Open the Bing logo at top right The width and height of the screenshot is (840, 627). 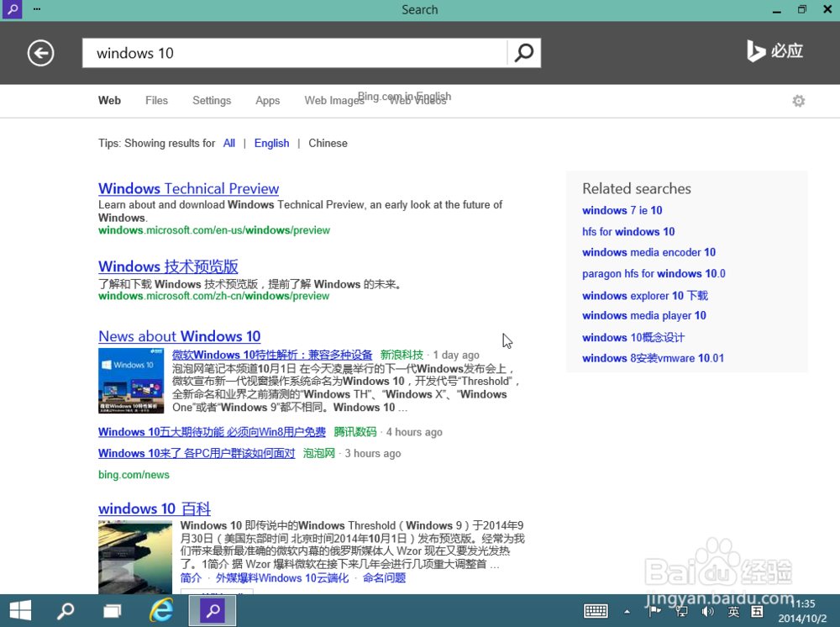click(774, 51)
